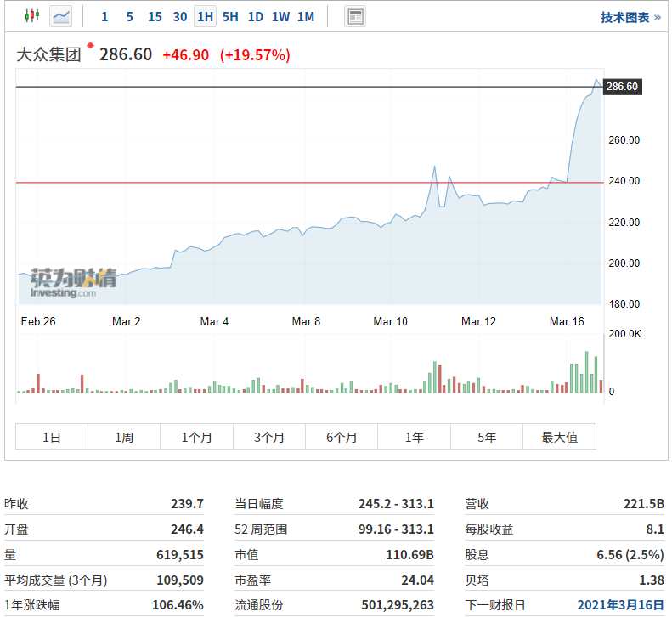Click the Investing.com watermark logo
Screen dimensions: 672x617
[72, 284]
